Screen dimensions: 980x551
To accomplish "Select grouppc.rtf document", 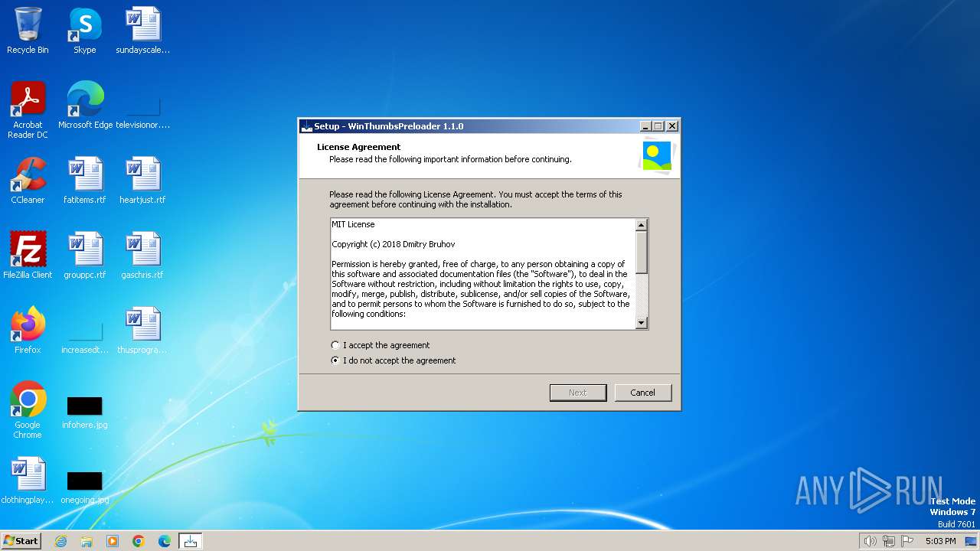I will point(85,256).
